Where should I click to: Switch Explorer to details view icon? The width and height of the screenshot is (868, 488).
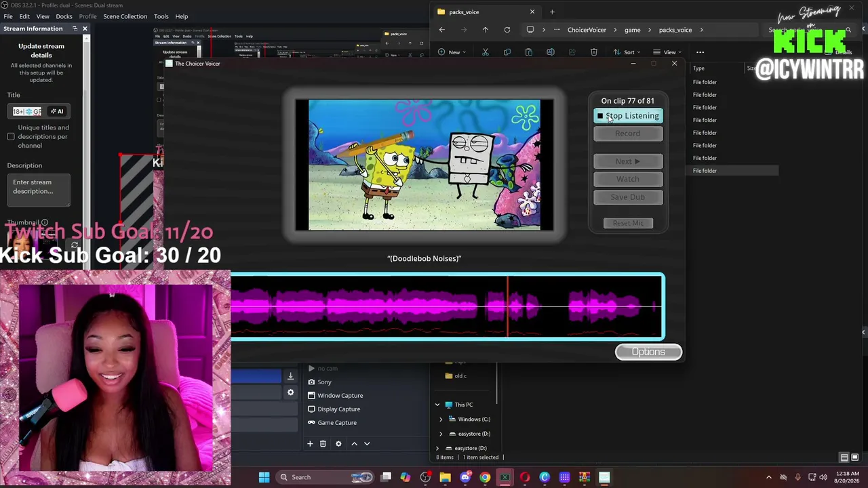click(x=844, y=457)
